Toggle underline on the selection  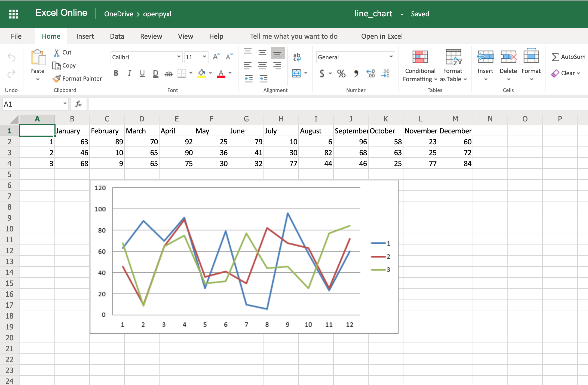click(x=142, y=73)
